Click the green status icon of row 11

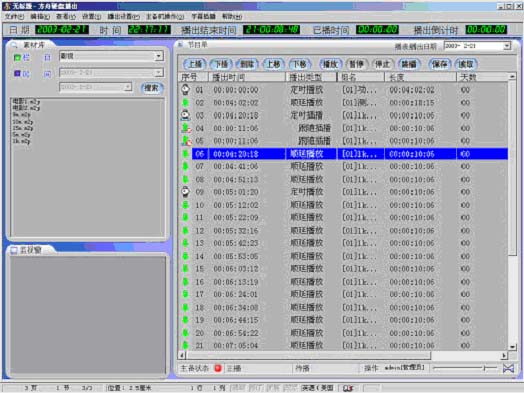[x=185, y=218]
